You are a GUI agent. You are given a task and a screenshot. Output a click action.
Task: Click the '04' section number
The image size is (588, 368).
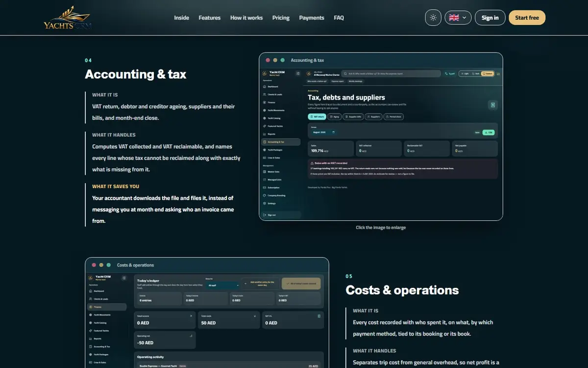click(88, 60)
